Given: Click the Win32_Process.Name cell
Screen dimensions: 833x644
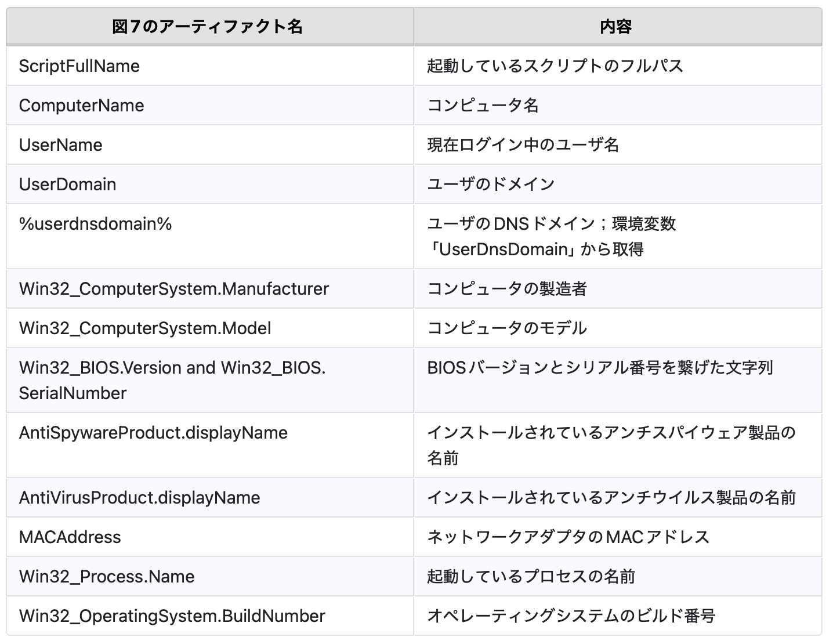Looking at the screenshot, I should [x=107, y=577].
